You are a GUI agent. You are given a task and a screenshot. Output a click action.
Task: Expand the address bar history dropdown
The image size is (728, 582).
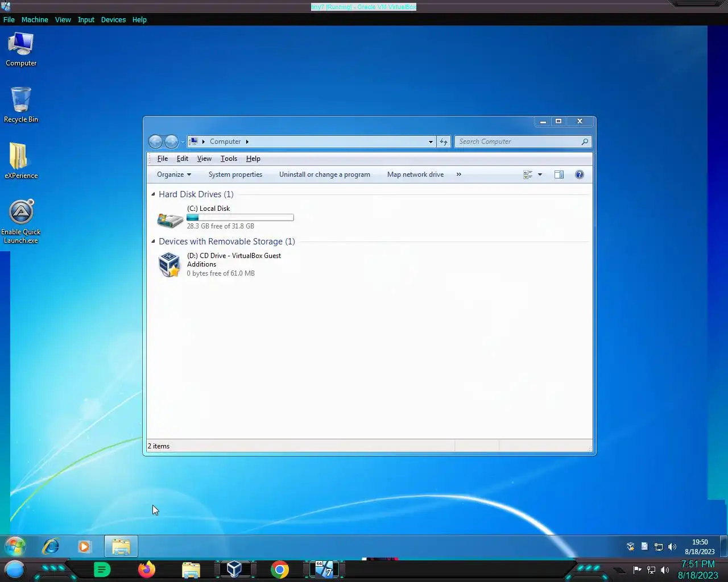point(431,142)
